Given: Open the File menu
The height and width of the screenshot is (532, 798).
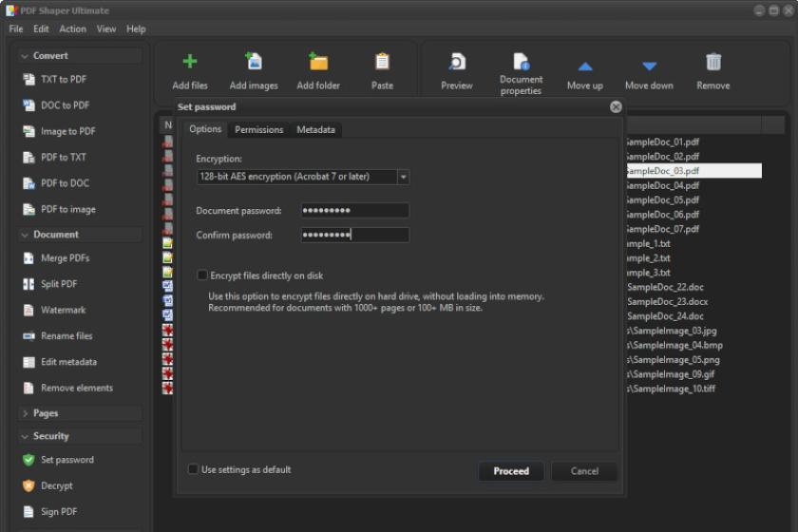Looking at the screenshot, I should point(16,29).
